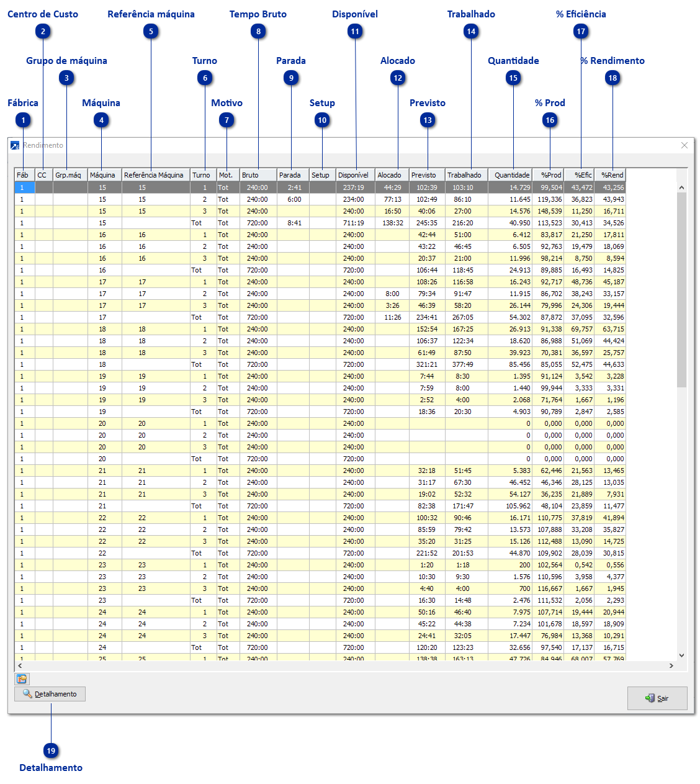Click the Bruto column header
This screenshot has height=784, width=700.
[258, 175]
